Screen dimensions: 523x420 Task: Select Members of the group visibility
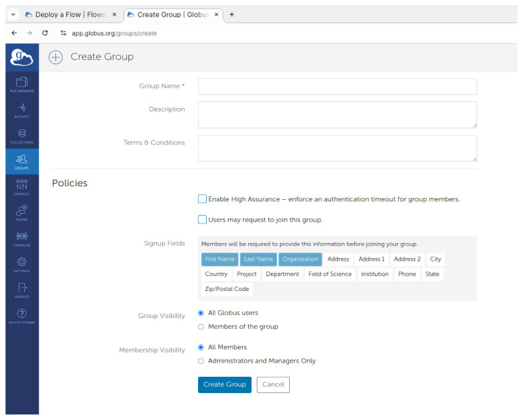click(x=201, y=327)
